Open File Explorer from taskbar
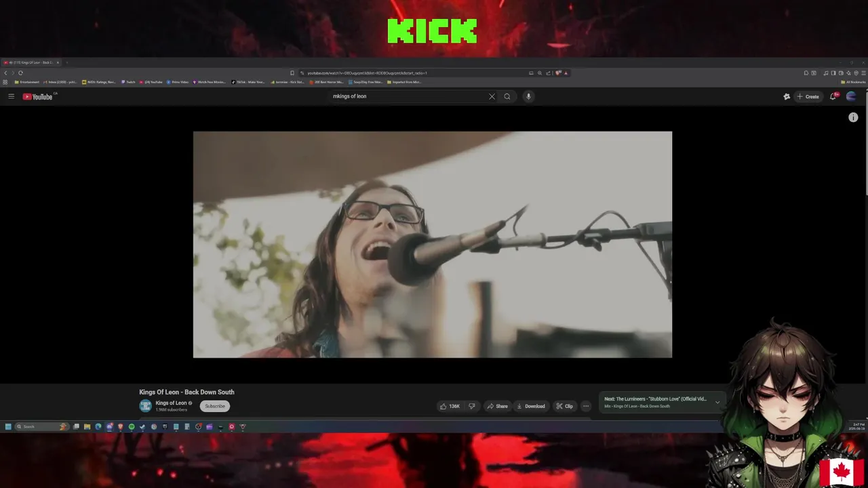The image size is (868, 488). (87, 426)
